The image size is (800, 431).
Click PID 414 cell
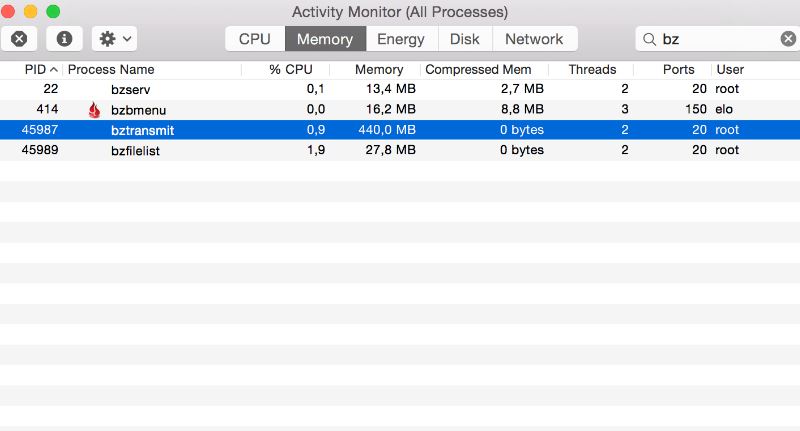tap(47, 109)
